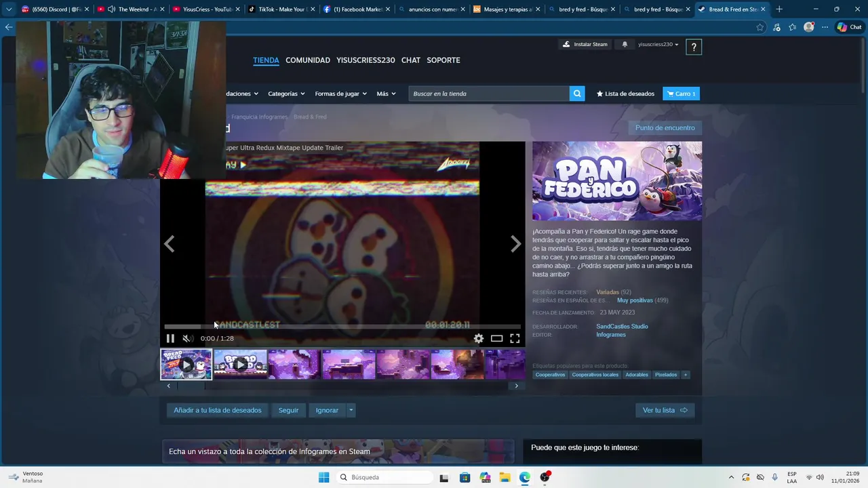868x488 pixels.
Task: Go to next media with right arrow
Action: [x=515, y=244]
